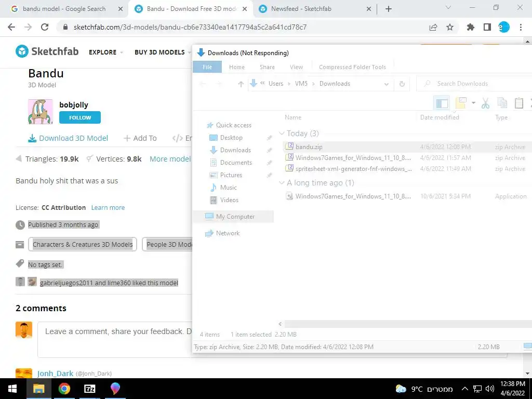Viewport: 532px width, 399px height.
Task: Open Chrome three-dot menu
Action: [x=521, y=27]
